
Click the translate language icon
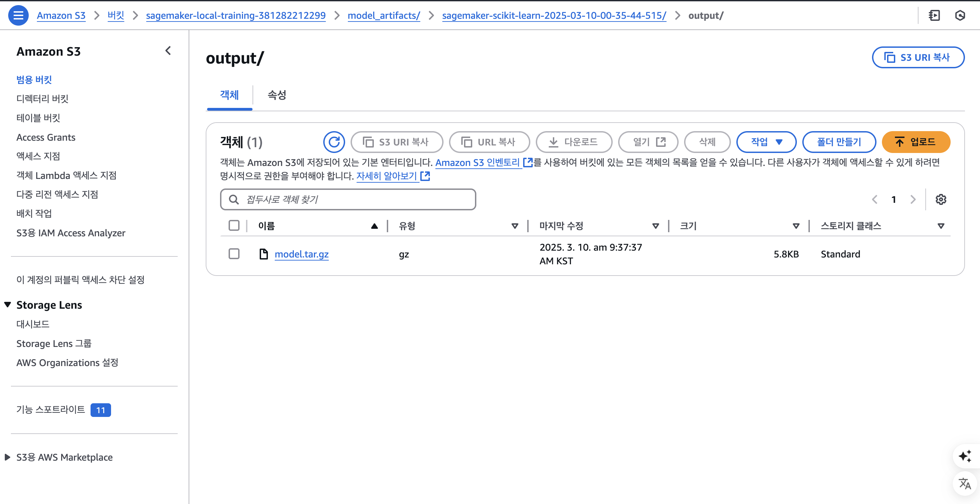click(965, 484)
